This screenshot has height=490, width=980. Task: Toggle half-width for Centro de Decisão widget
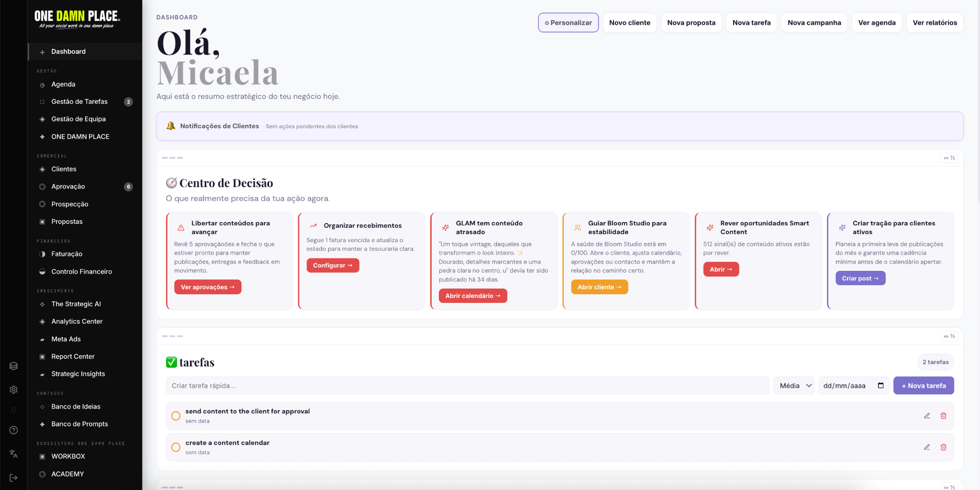pos(949,158)
